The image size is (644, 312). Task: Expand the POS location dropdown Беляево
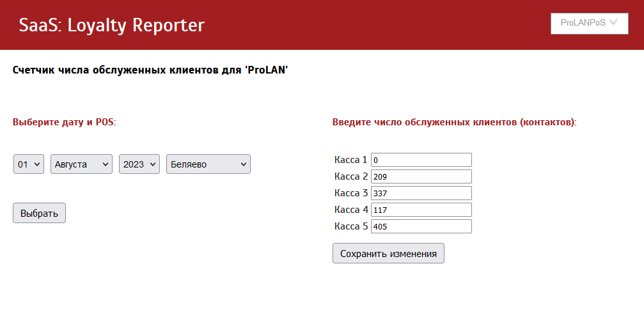pos(208,164)
